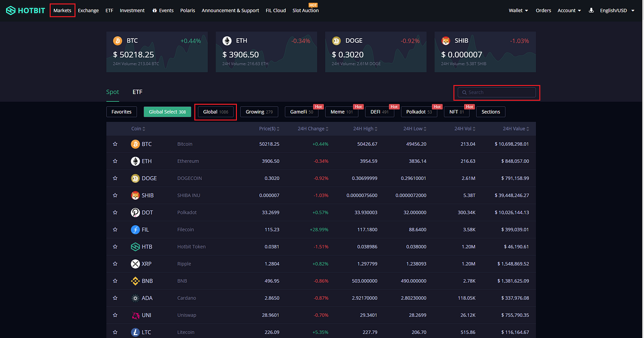Sort table by Coin column
This screenshot has height=338, width=644.
[138, 129]
